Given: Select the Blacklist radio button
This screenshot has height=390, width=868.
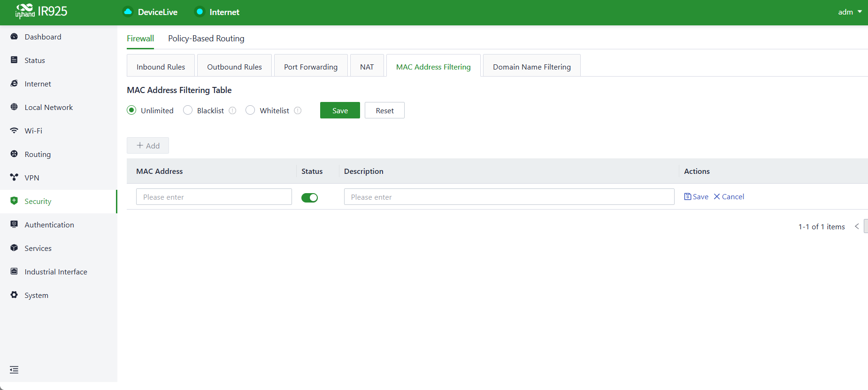Looking at the screenshot, I should tap(188, 110).
